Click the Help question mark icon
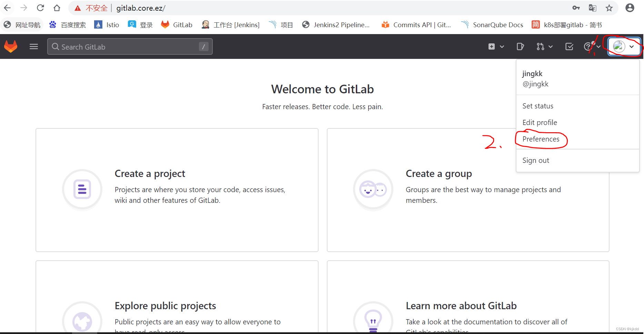Screen dimensions: 644x334 coord(588,46)
